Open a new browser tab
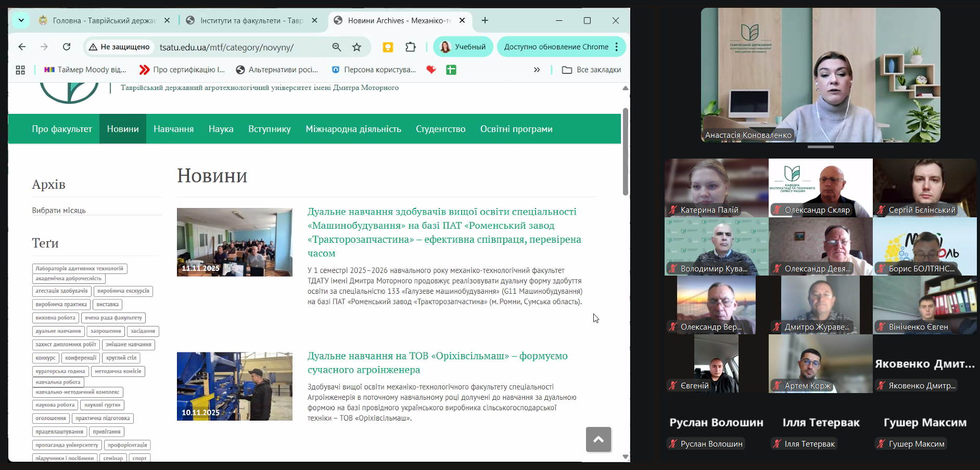Screen dimensions: 980x470 [485, 20]
